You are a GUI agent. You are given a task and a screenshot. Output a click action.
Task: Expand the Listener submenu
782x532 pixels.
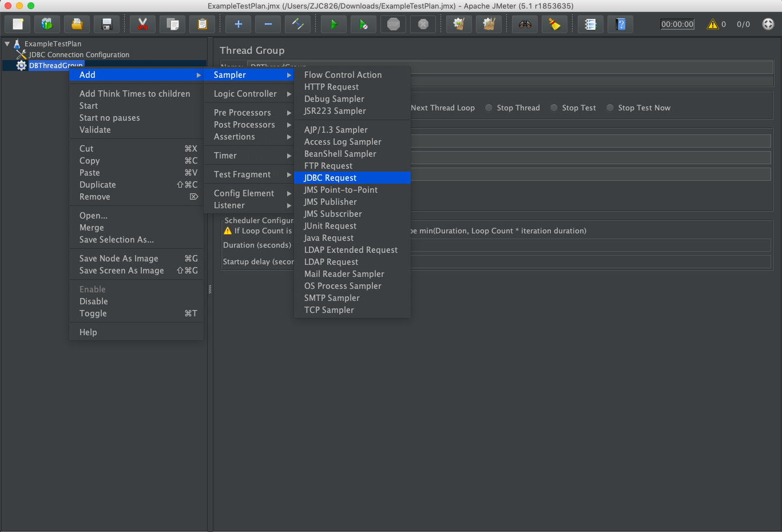coord(249,205)
